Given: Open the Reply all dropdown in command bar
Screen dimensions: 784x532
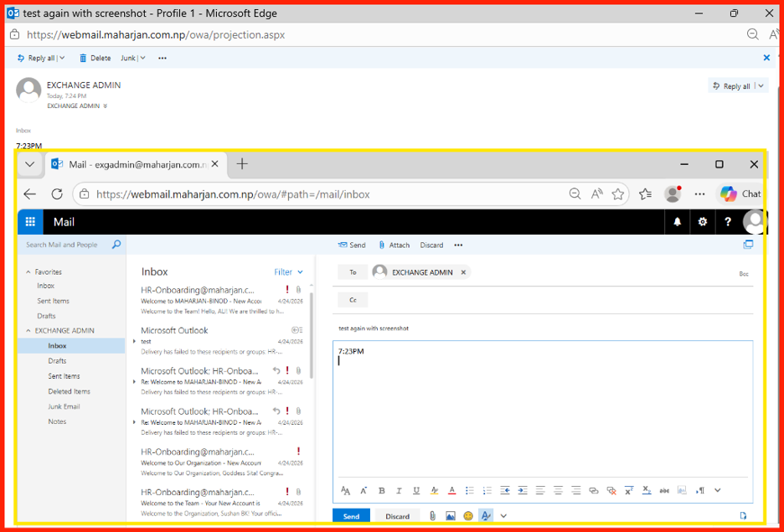Looking at the screenshot, I should [62, 58].
